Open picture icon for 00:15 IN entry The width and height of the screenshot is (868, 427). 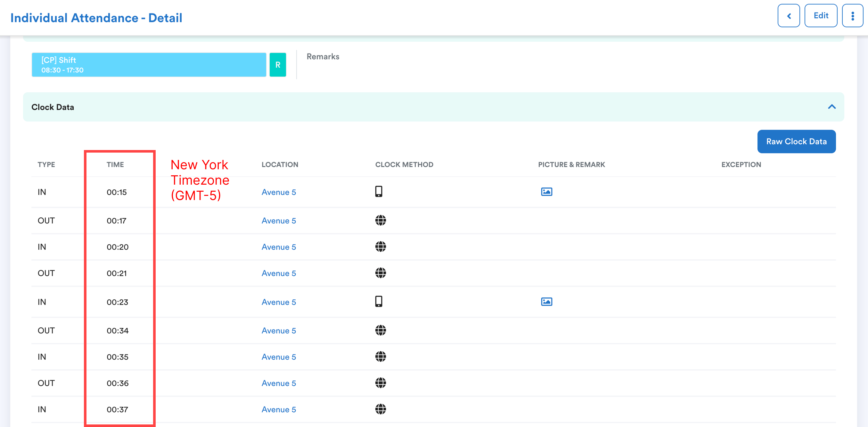click(x=546, y=192)
